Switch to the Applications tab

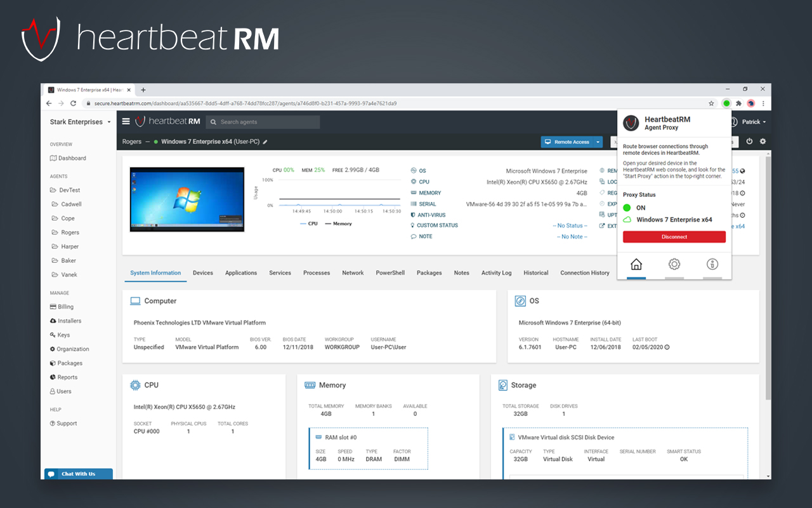(241, 273)
